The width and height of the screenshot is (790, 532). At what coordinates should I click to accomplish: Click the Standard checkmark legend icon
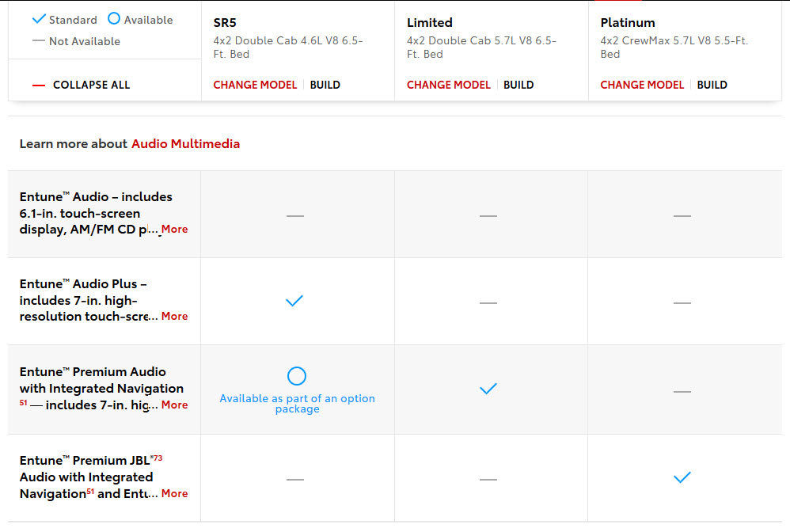pos(39,19)
